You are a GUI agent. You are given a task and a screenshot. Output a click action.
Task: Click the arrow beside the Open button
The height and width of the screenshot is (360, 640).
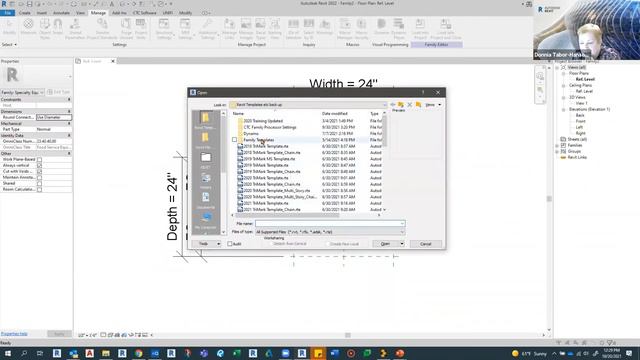point(402,244)
